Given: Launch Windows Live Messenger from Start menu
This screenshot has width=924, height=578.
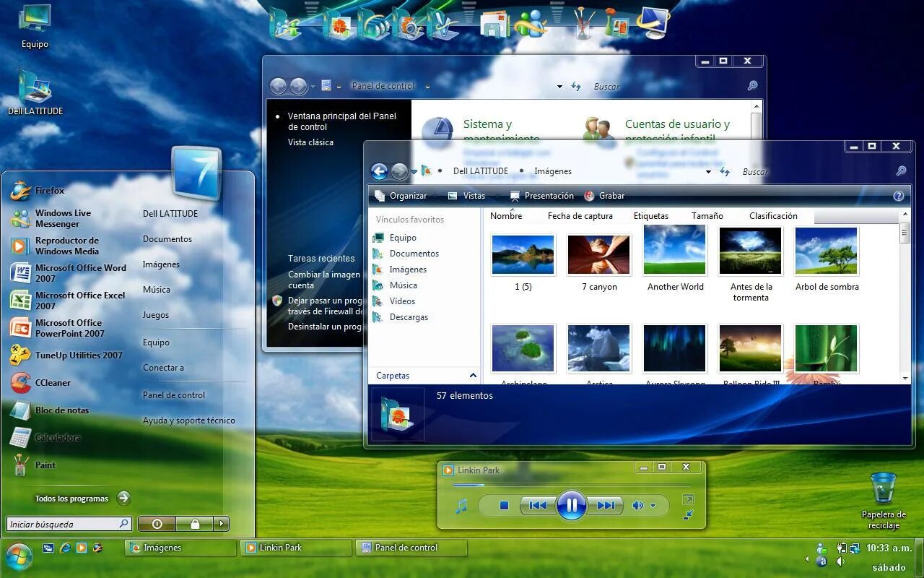Looking at the screenshot, I should point(51,218).
